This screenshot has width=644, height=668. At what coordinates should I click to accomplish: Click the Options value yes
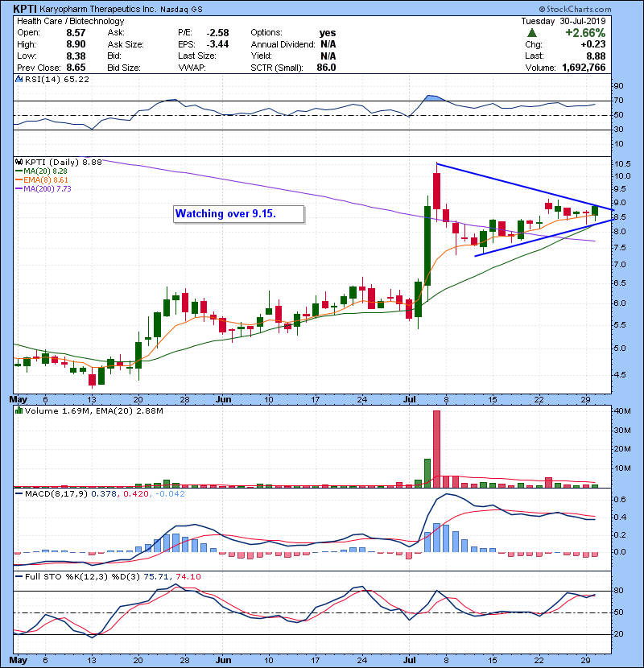[328, 33]
